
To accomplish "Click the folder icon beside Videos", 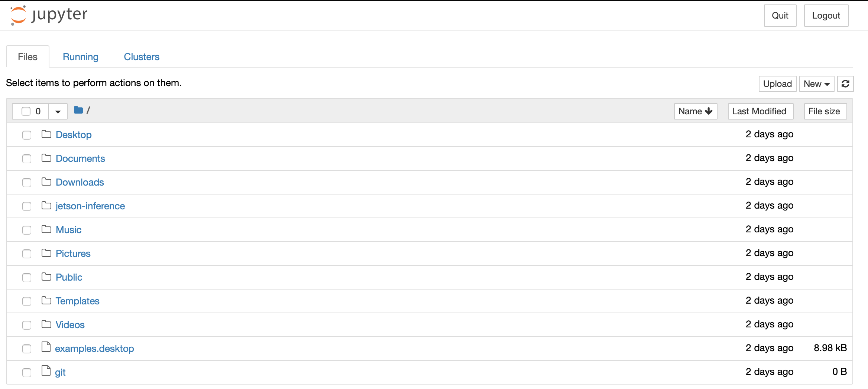I will [x=46, y=324].
